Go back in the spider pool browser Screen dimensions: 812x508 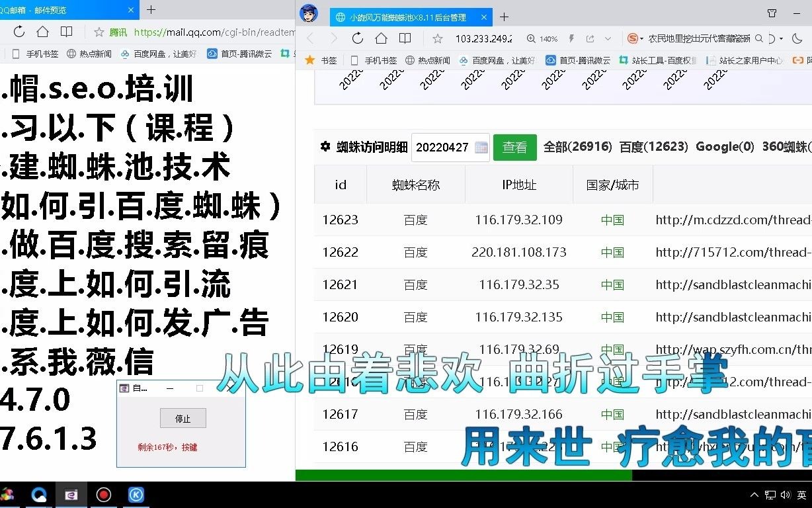click(309, 38)
